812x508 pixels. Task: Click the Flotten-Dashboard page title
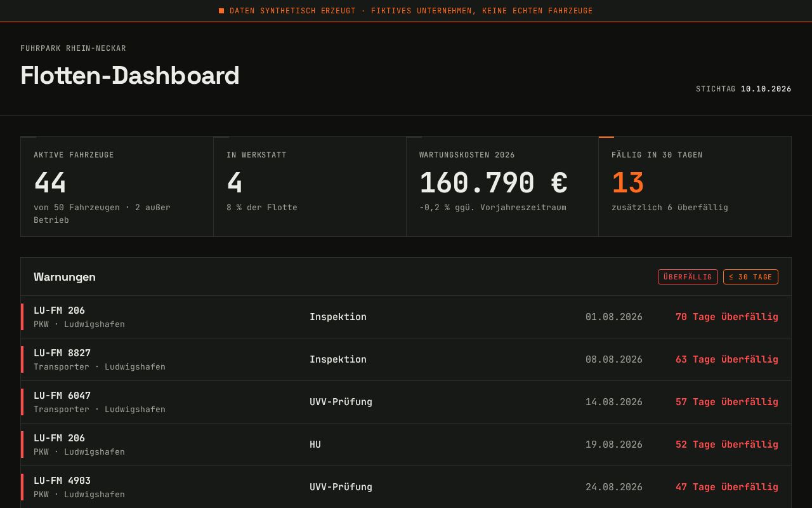(x=130, y=76)
